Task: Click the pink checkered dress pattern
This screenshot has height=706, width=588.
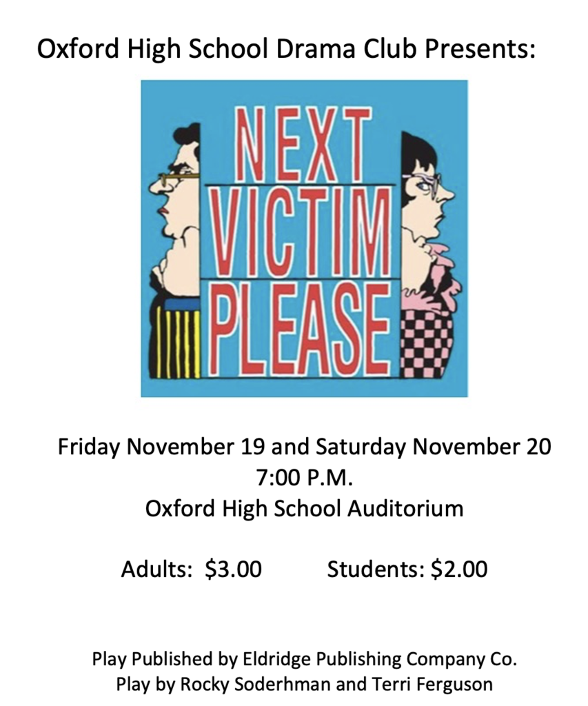Action: click(426, 343)
